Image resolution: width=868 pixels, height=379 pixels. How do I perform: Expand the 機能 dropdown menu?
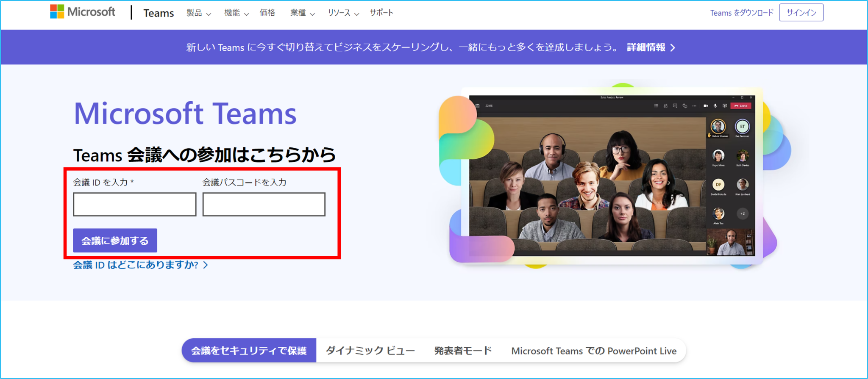pyautogui.click(x=236, y=13)
